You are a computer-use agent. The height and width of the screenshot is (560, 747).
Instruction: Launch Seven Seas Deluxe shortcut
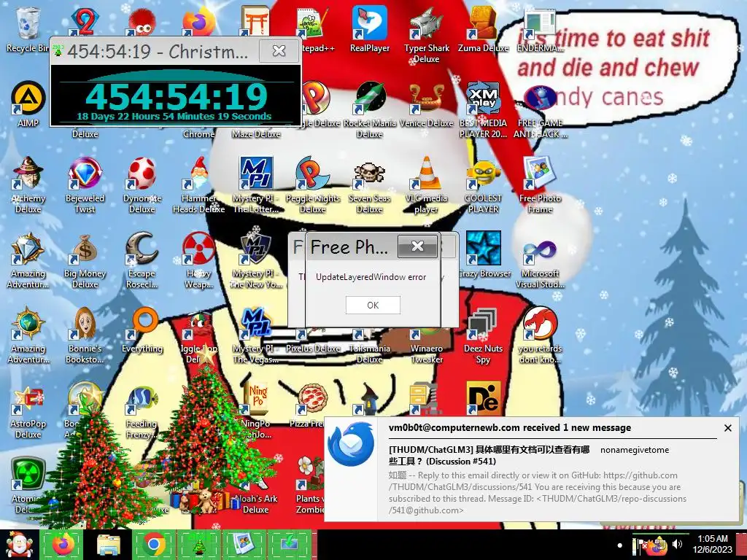pos(369,186)
